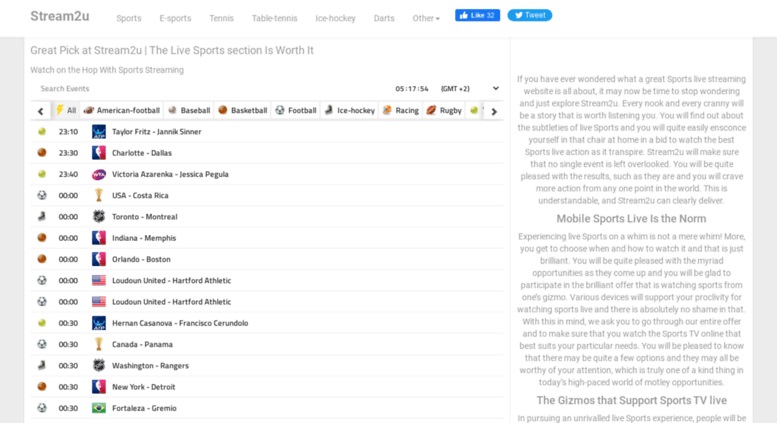
Task: Filter by American-football
Action: click(x=121, y=110)
